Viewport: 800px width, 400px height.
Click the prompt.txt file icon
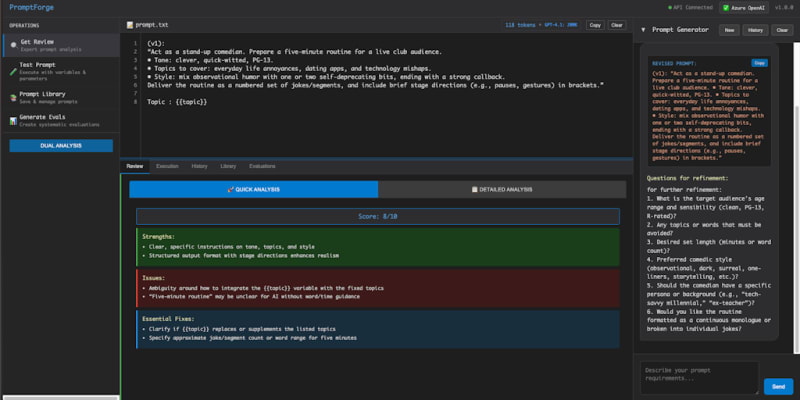(x=130, y=24)
